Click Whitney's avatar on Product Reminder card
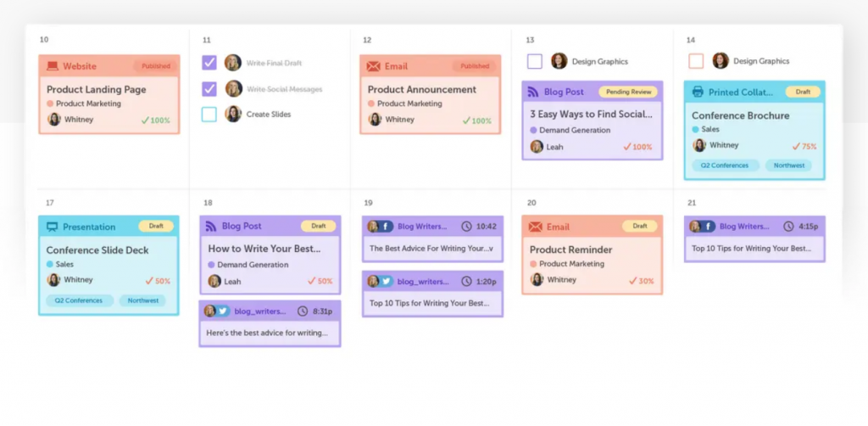The height and width of the screenshot is (426, 868). tap(537, 279)
